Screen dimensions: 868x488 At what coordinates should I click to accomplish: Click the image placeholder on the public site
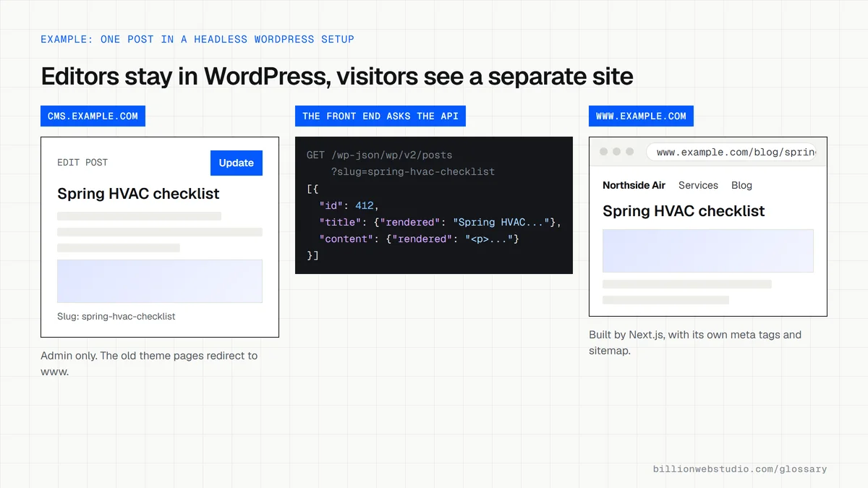[x=708, y=251]
